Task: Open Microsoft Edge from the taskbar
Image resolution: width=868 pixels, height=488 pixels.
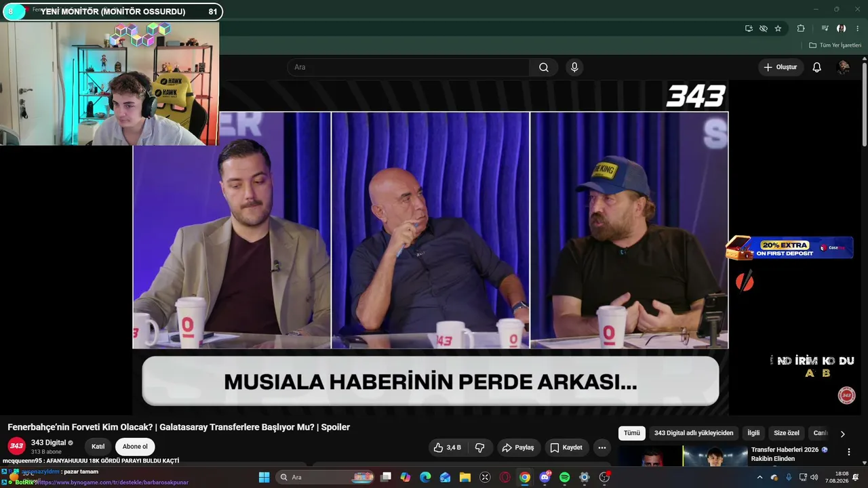Action: [425, 477]
